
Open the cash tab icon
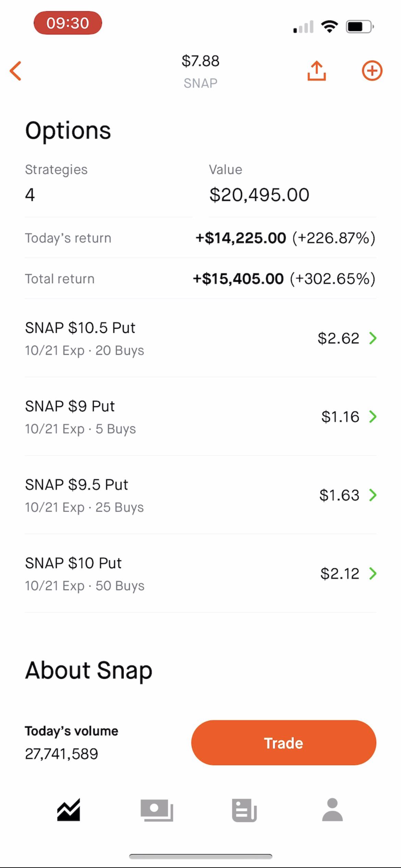click(157, 810)
